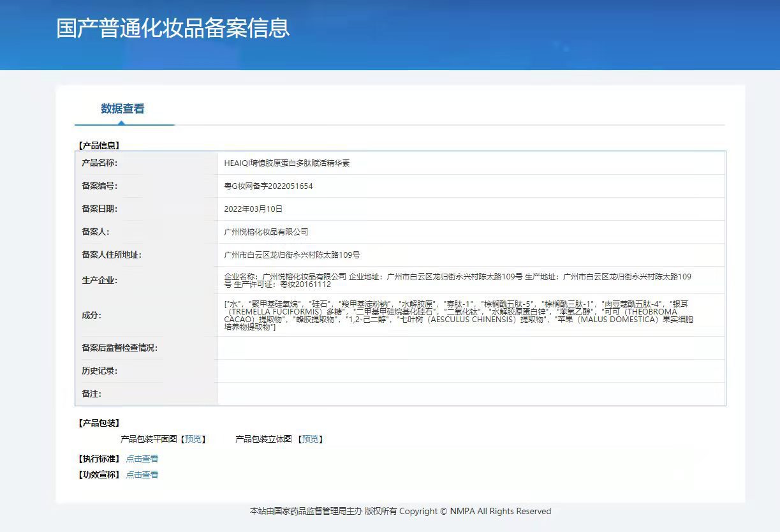Click the 功效宣称 heading
The image size is (780, 532).
[x=99, y=475]
